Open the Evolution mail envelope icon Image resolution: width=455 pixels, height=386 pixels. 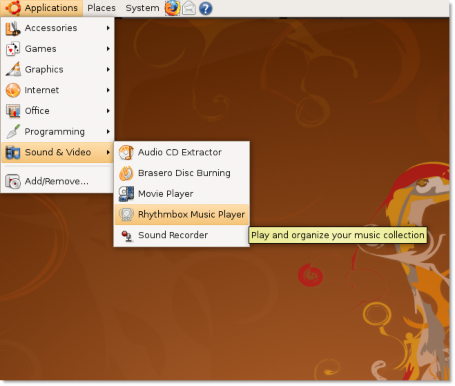pos(189,8)
